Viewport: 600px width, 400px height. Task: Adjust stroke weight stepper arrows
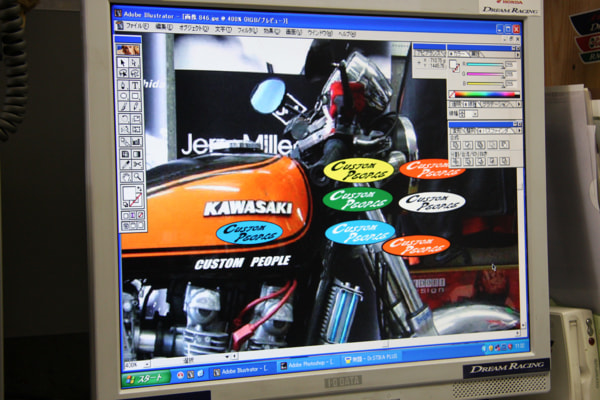click(x=462, y=114)
